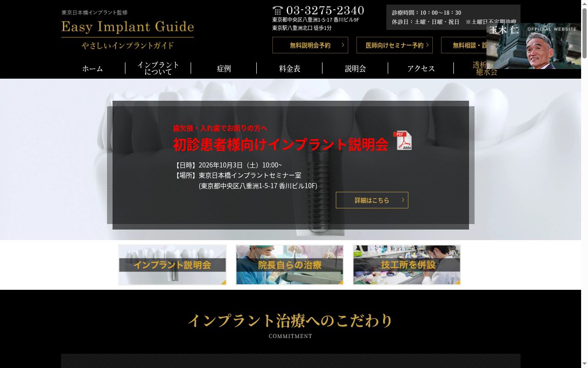Click COMMITMENT subtitle text
588x368 pixels.
coord(290,336)
